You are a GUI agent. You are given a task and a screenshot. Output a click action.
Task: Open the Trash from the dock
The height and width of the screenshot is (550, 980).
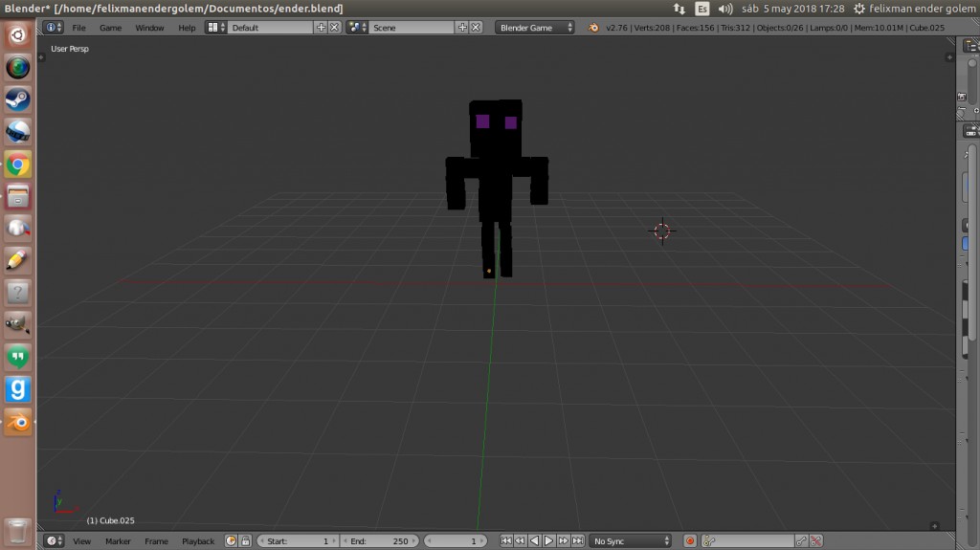point(17,531)
